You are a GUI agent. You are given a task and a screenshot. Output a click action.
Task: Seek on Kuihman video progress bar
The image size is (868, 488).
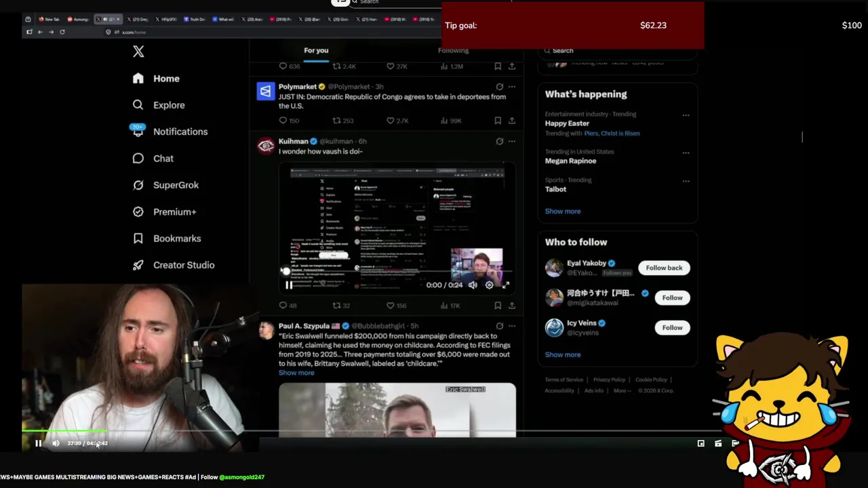pos(397,272)
